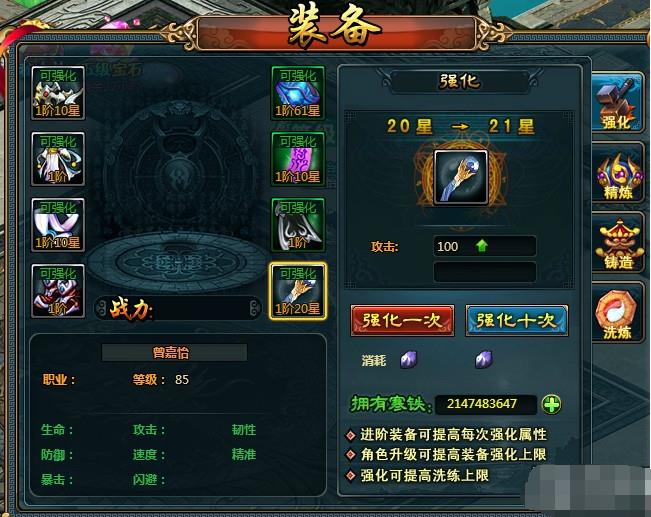
Task: Select the red boots equipment slot
Action: tap(58, 291)
